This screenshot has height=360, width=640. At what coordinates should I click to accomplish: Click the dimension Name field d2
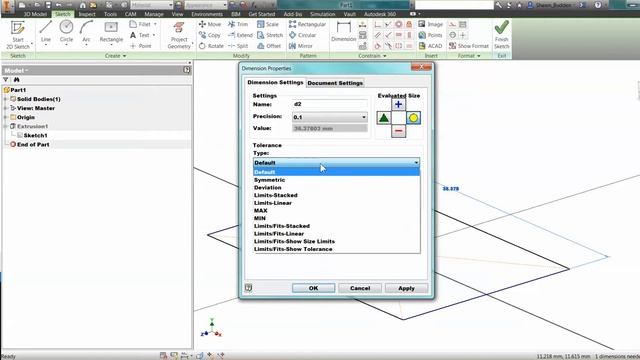(x=329, y=104)
